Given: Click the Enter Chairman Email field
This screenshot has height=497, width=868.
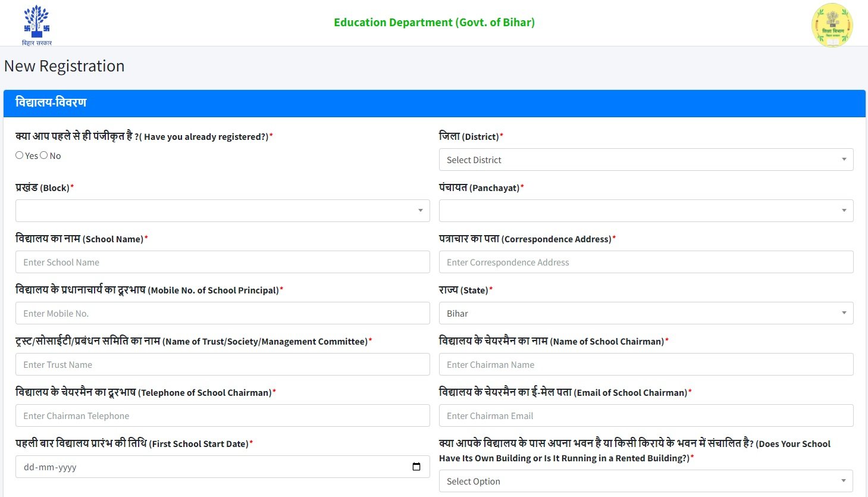Looking at the screenshot, I should pos(647,415).
